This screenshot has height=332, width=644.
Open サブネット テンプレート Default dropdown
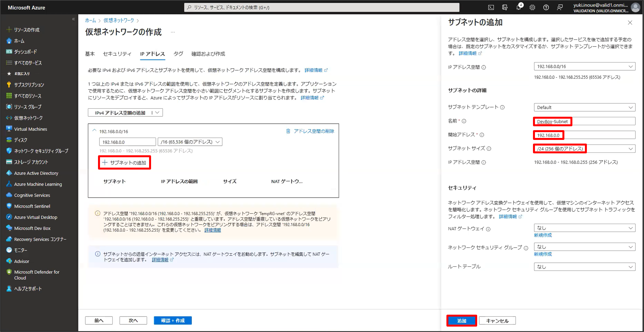pyautogui.click(x=584, y=107)
